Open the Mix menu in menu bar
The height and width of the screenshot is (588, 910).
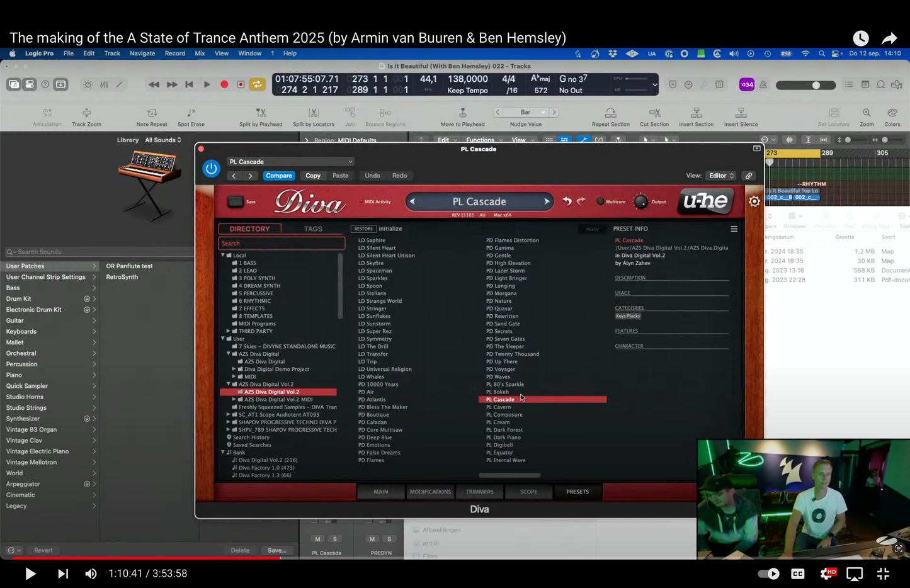[200, 54]
